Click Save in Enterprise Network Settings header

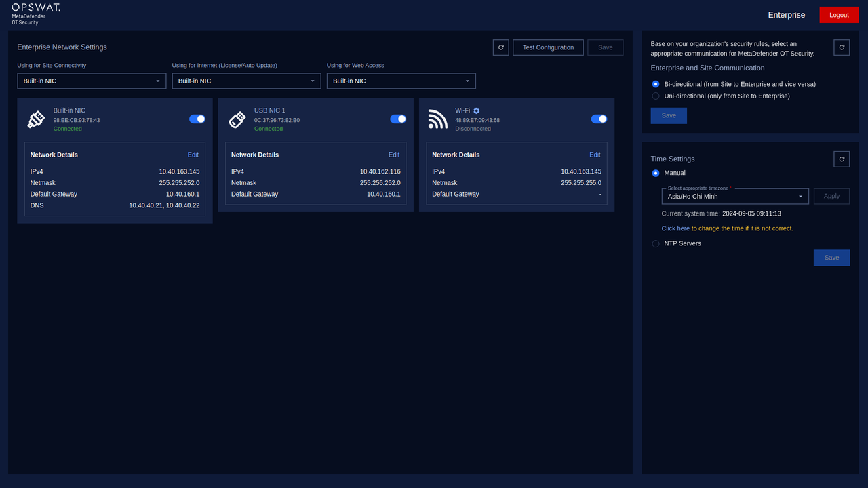[605, 47]
